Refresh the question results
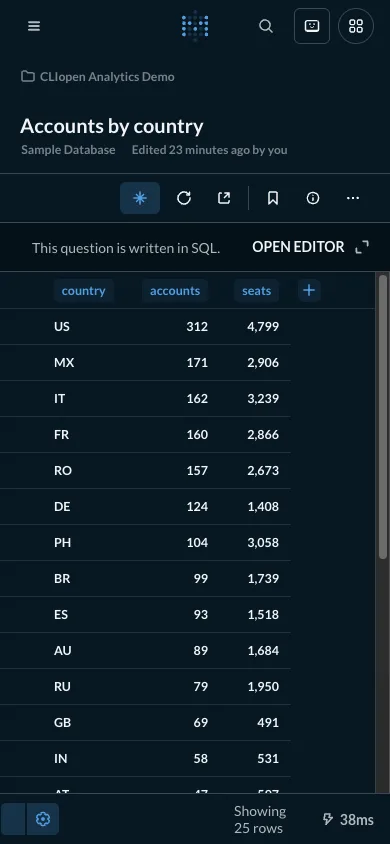Image resolution: width=390 pixels, height=844 pixels. pos(184,198)
